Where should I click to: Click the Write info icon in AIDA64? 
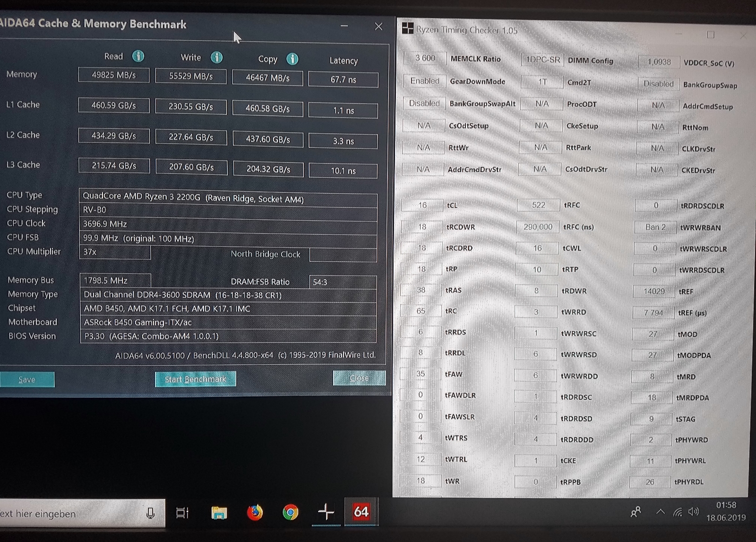216,58
